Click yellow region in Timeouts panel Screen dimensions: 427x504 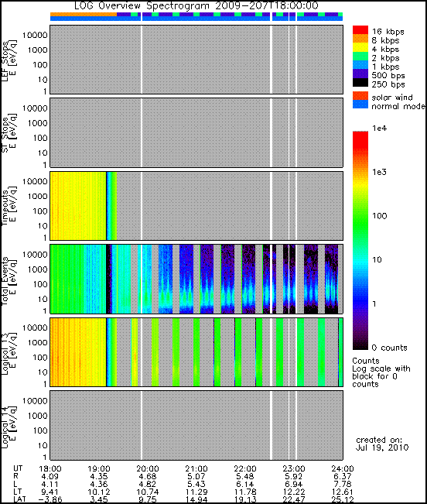(78, 206)
